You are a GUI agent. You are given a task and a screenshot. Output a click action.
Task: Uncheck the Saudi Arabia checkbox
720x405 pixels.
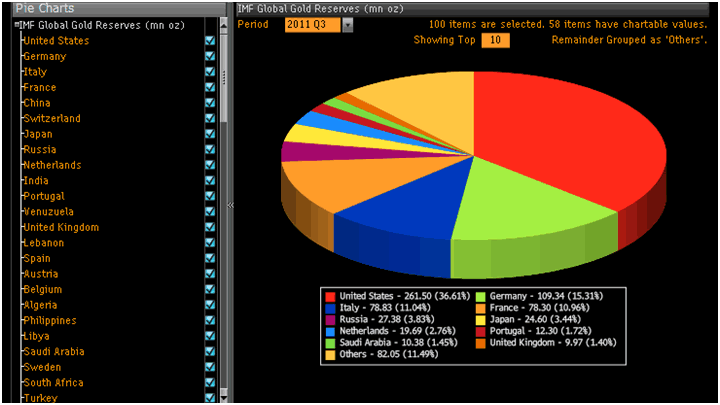(x=210, y=351)
